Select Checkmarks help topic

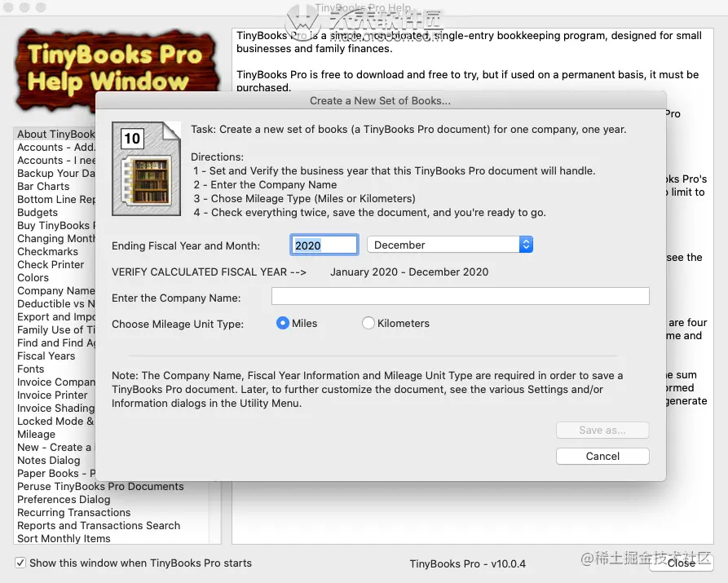[x=48, y=251]
